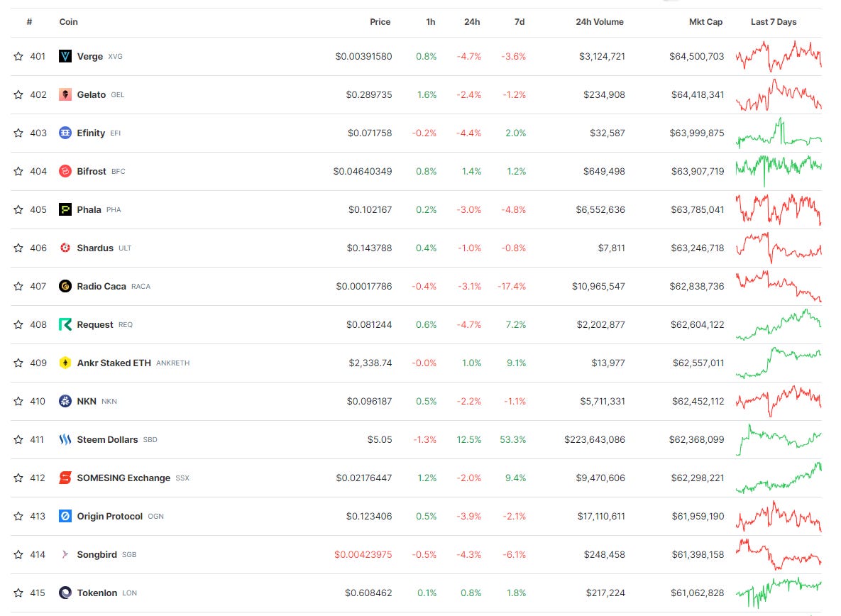Sort by the Coin column header

[x=69, y=22]
